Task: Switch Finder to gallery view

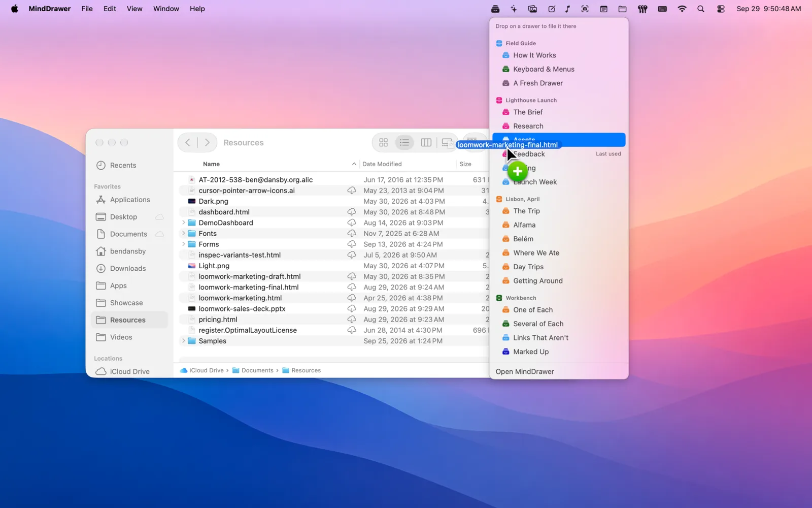Action: coord(447,143)
